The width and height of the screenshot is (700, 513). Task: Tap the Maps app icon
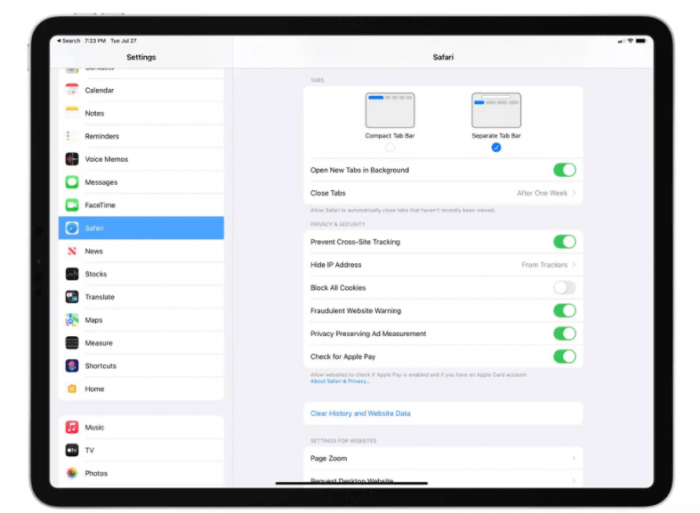tap(72, 320)
